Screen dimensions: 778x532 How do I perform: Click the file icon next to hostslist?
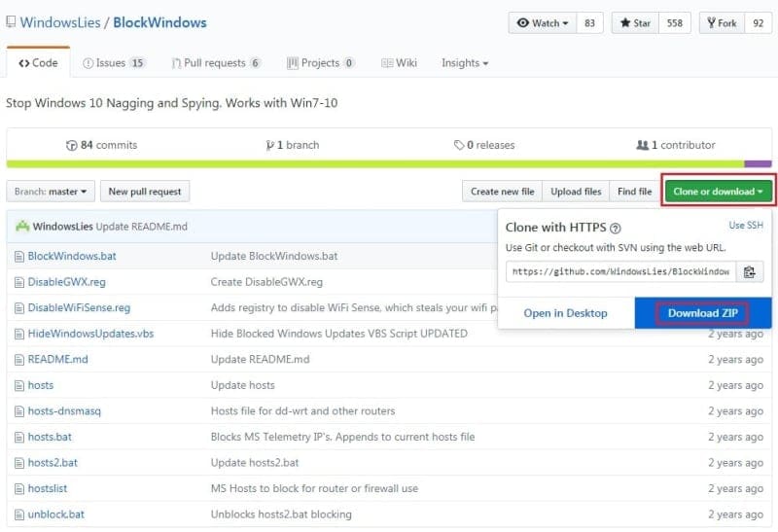[x=19, y=488]
